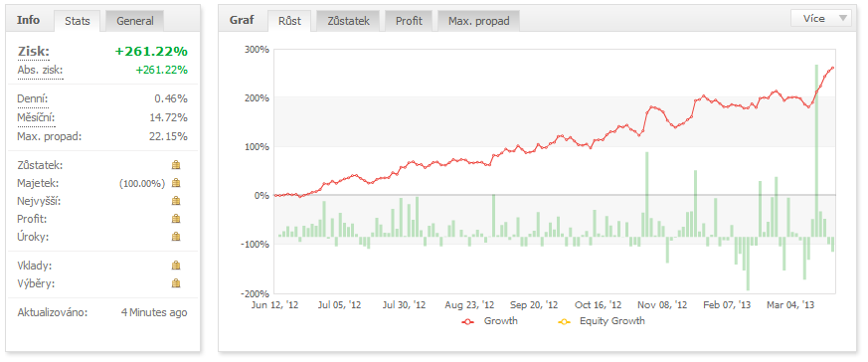Click the +261.22% Zisk value
Screen dimensions: 868x362
point(151,52)
